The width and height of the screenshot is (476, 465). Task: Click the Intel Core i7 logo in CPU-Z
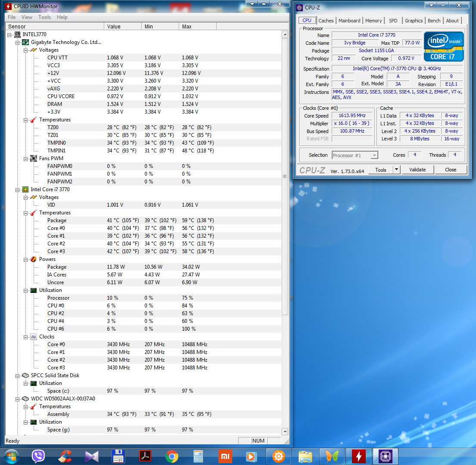tap(444, 46)
